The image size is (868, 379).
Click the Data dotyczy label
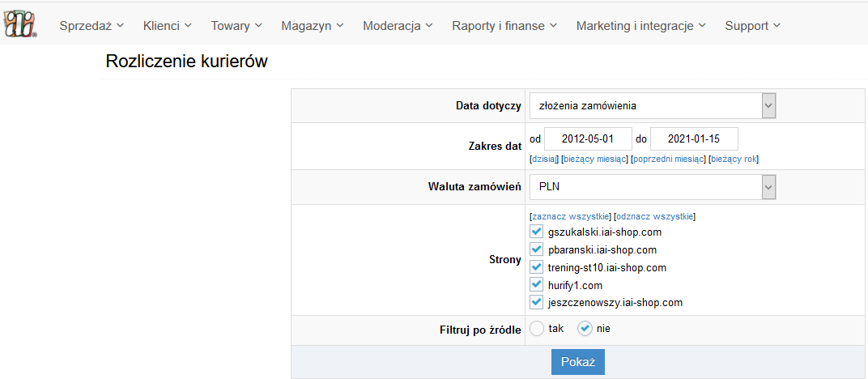[x=489, y=105]
